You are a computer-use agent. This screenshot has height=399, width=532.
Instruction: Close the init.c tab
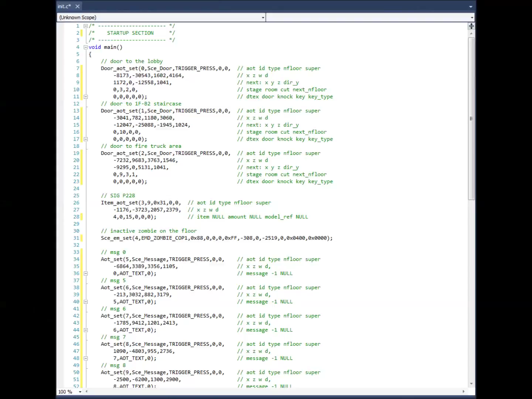click(78, 6)
